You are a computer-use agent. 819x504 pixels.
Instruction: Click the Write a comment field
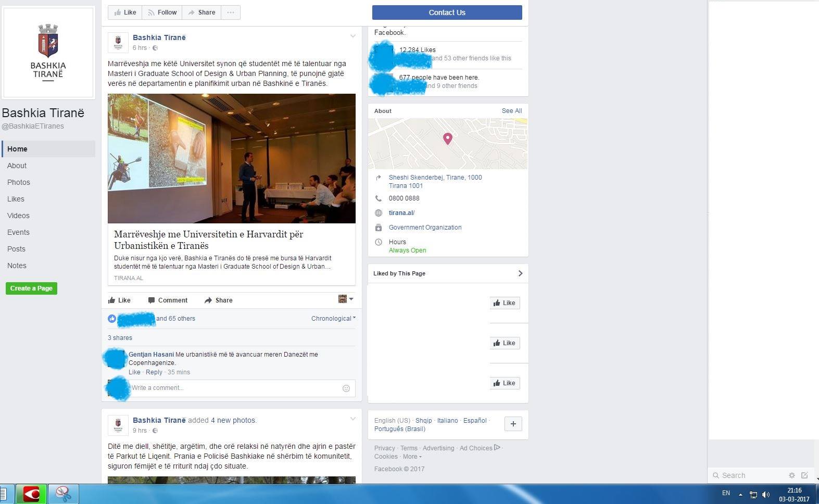coord(234,388)
